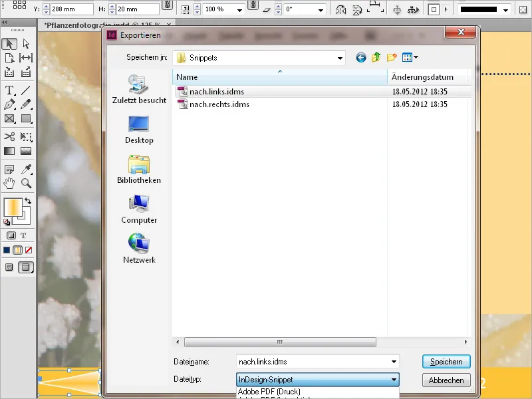Choose the Free Transform tool

26,136
